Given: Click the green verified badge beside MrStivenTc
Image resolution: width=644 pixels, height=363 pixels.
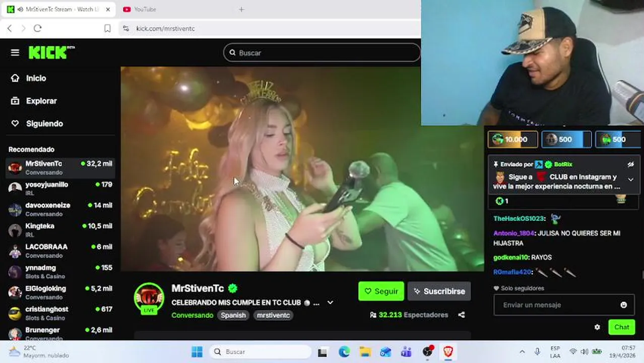Looking at the screenshot, I should point(232,288).
